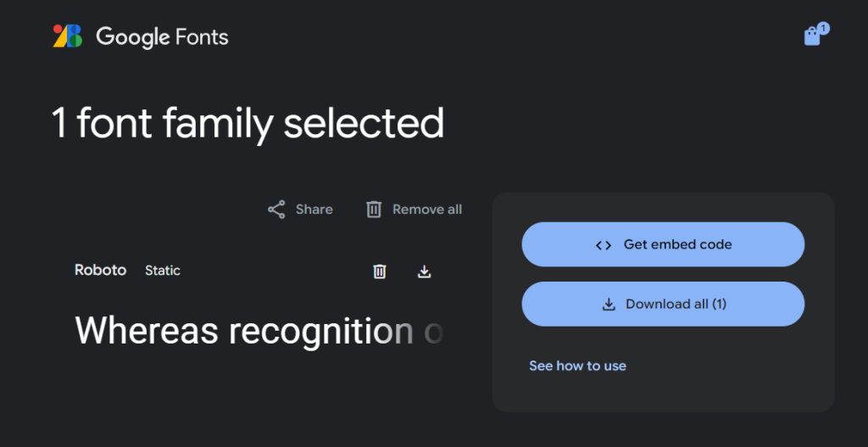Click the Download all (1) button

663,304
